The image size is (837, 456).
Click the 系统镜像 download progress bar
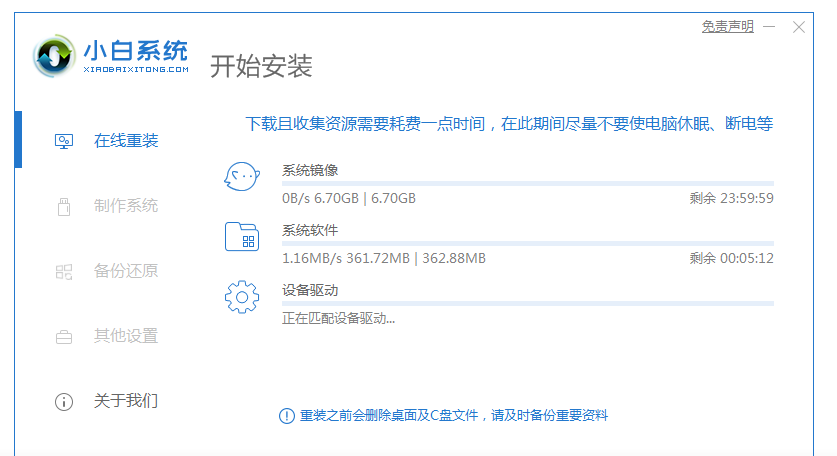pyautogui.click(x=528, y=184)
